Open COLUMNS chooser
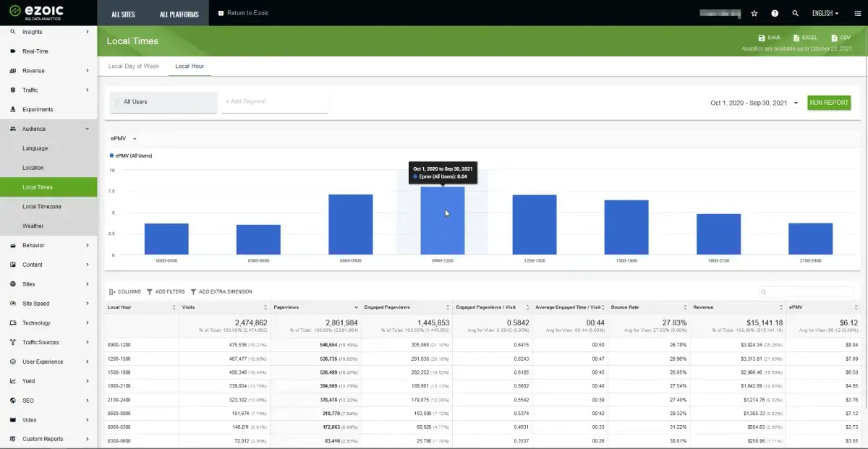The height and width of the screenshot is (449, 868). [x=125, y=292]
